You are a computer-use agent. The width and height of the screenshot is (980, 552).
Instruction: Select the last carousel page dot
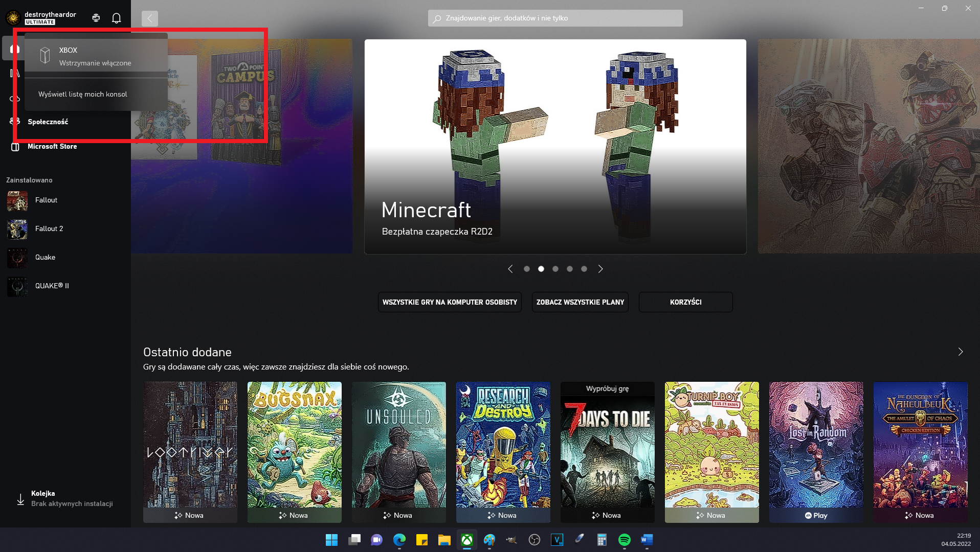click(584, 269)
